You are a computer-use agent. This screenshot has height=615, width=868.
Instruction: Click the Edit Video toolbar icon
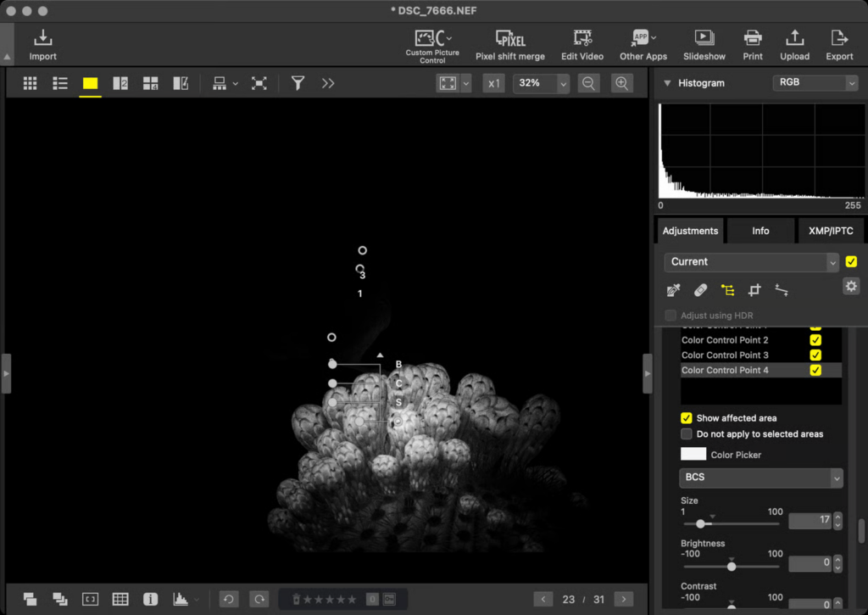(582, 44)
